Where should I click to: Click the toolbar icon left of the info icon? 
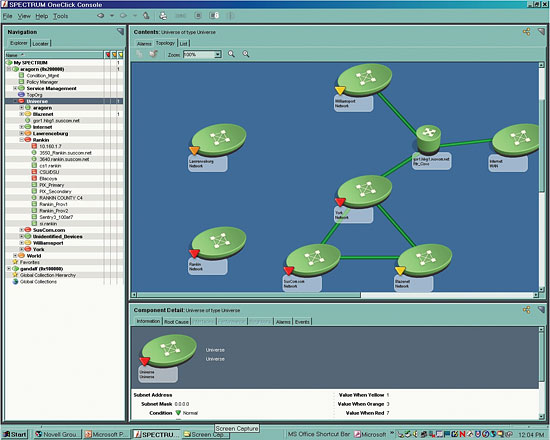tap(198, 16)
